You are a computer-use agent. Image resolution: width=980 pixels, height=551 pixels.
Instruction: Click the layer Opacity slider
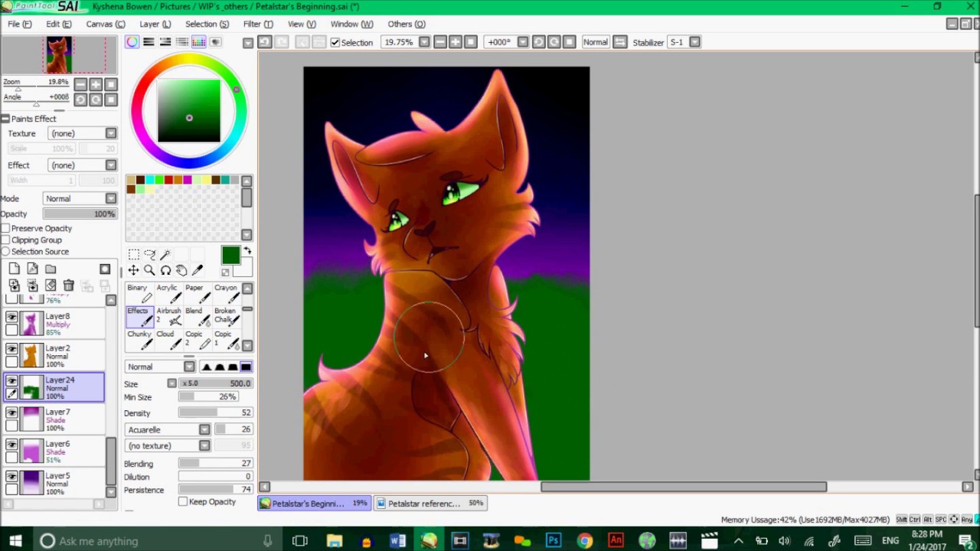point(79,214)
